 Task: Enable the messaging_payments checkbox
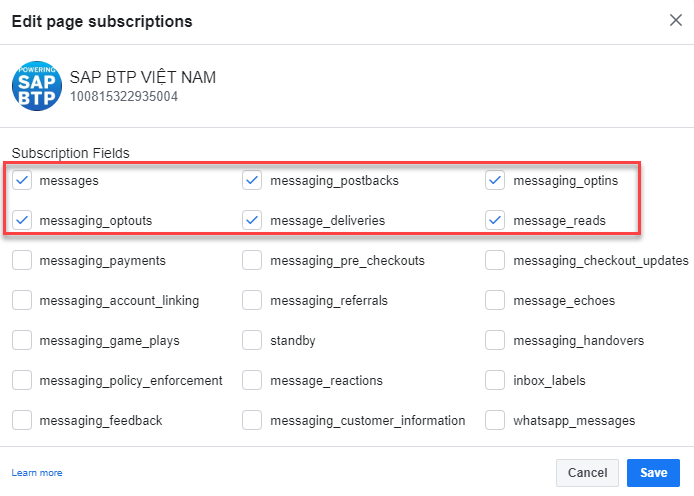(22, 261)
